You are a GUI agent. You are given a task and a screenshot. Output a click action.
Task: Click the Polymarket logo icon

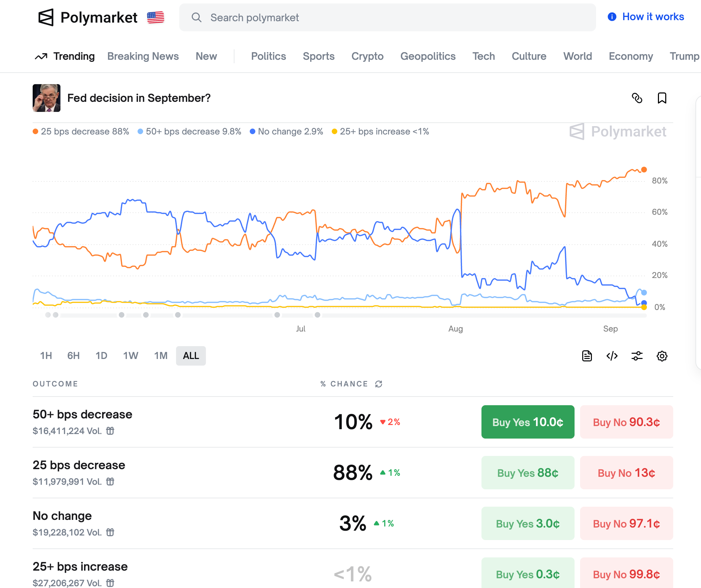46,17
